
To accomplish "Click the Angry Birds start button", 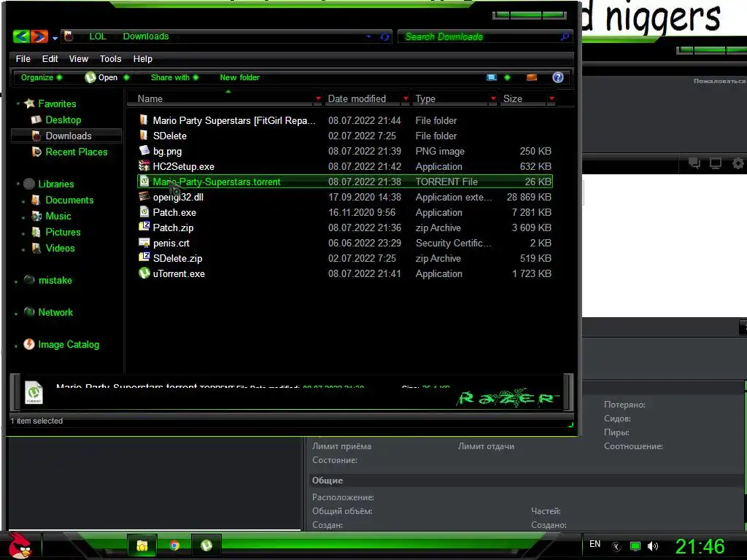I will [x=19, y=545].
